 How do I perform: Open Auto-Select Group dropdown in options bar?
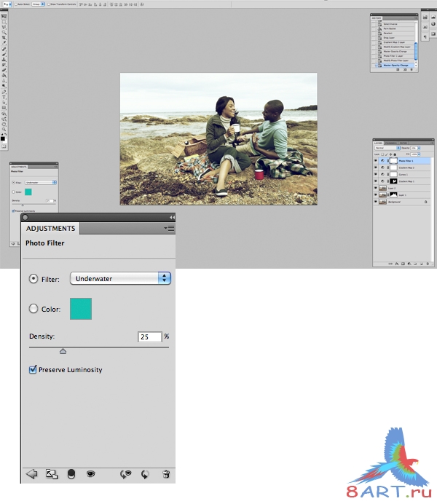[38, 4]
